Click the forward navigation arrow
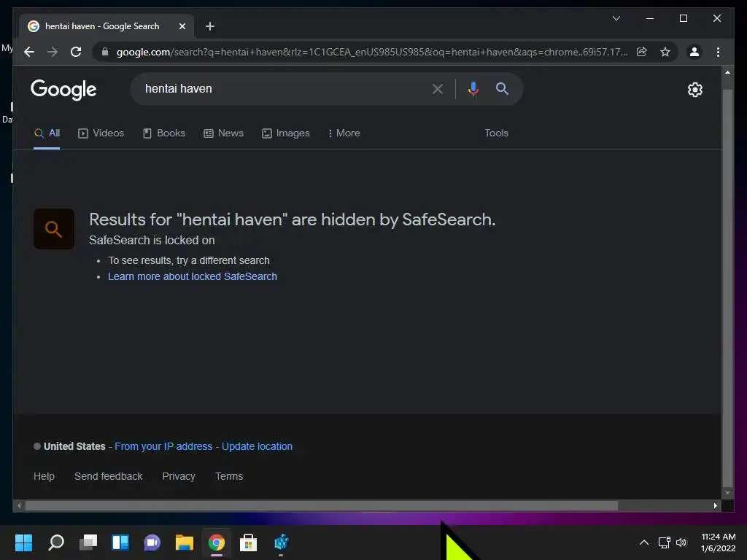 tap(53, 52)
